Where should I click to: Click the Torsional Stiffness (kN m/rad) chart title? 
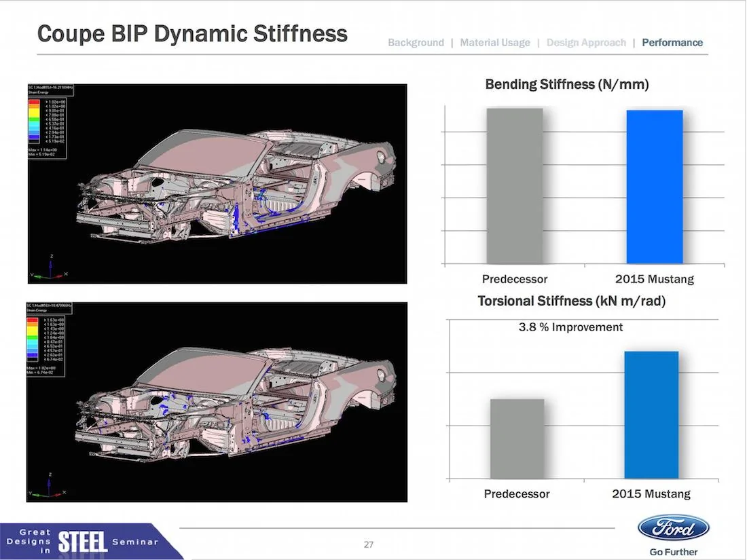click(x=572, y=301)
